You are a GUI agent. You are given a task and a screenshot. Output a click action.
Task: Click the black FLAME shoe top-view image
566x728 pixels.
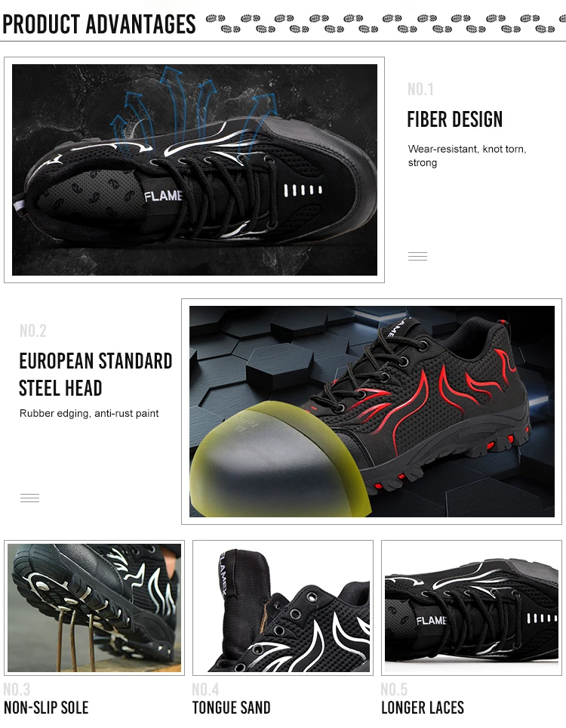(195, 170)
